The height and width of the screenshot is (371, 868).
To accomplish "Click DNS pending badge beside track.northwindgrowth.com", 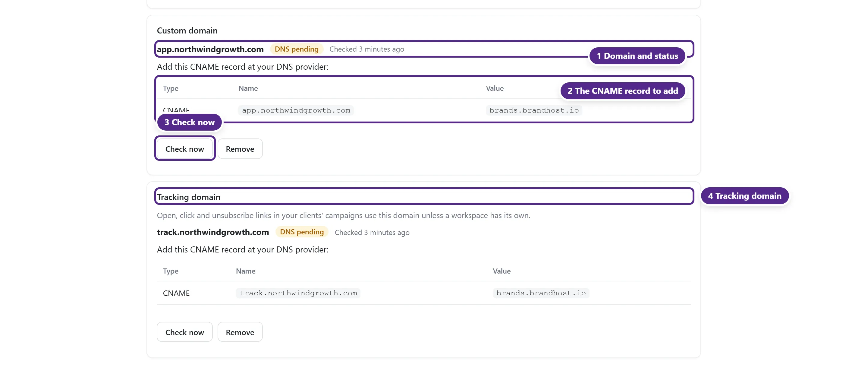I will coord(302,232).
